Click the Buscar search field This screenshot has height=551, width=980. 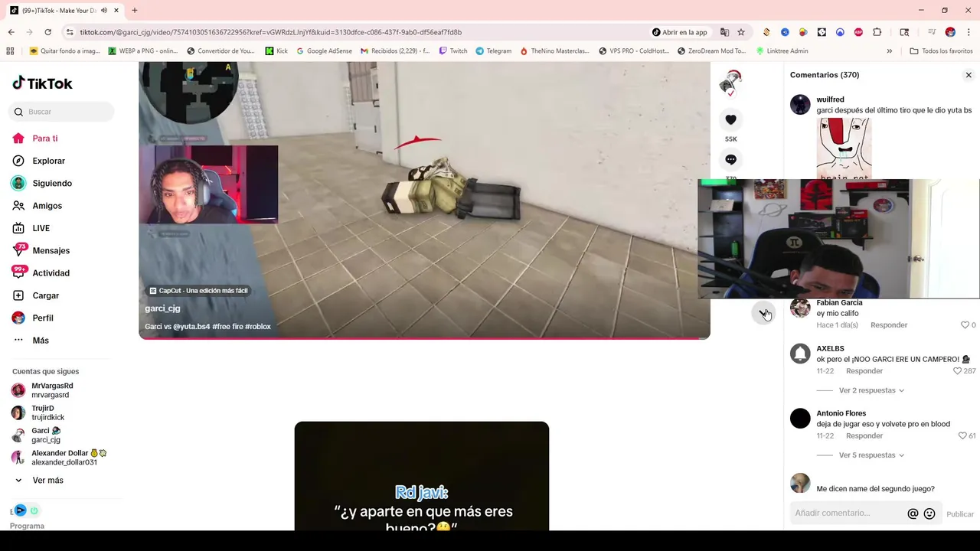(x=61, y=112)
